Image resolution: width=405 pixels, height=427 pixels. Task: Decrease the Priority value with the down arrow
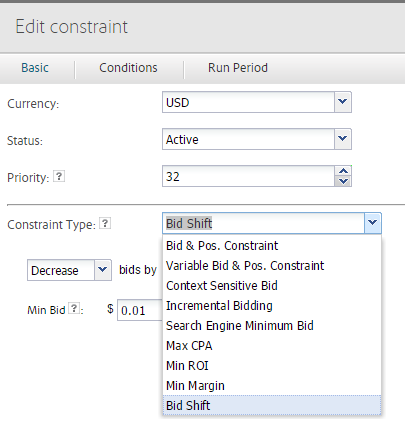(343, 181)
